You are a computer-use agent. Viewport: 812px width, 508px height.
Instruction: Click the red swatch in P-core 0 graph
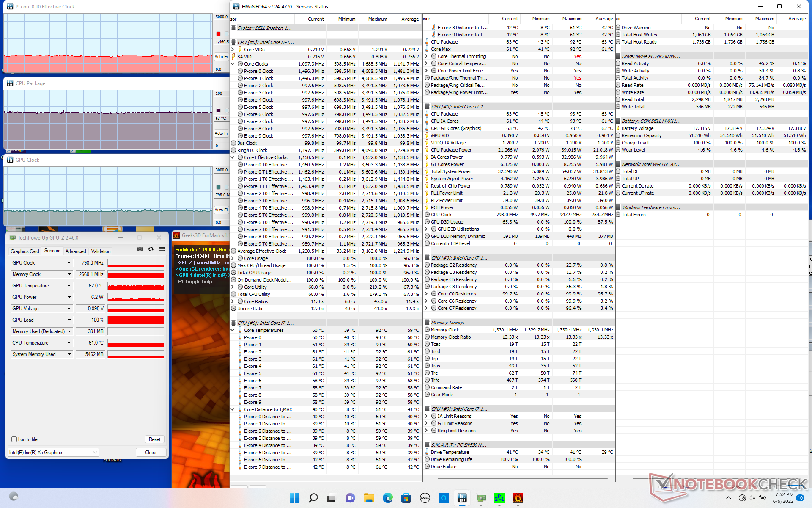click(218, 34)
